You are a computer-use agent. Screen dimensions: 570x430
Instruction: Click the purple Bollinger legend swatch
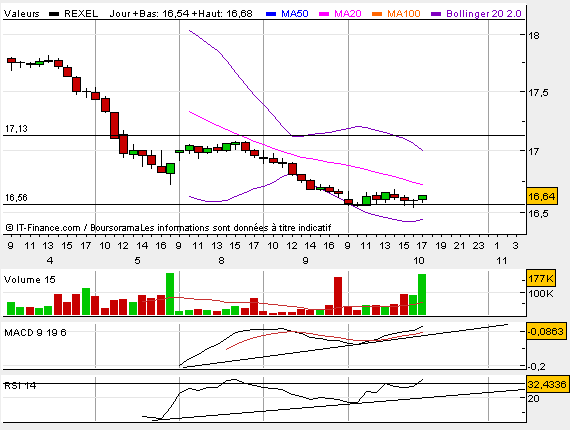(436, 14)
